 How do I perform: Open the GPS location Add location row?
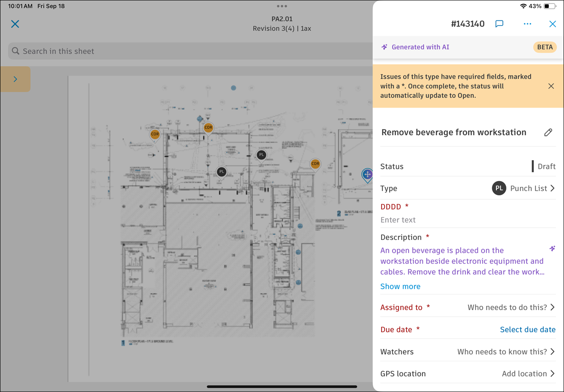tap(468, 374)
